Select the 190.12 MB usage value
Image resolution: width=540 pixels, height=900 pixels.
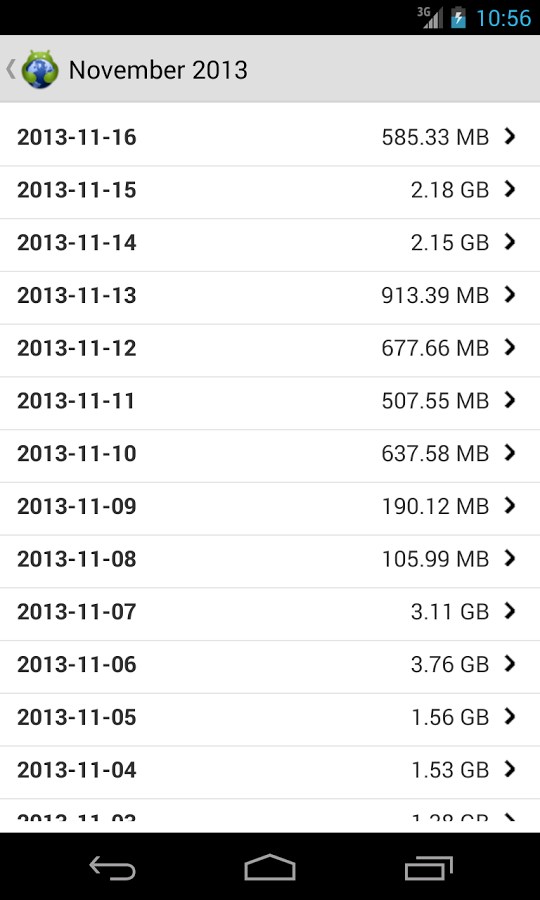(435, 506)
